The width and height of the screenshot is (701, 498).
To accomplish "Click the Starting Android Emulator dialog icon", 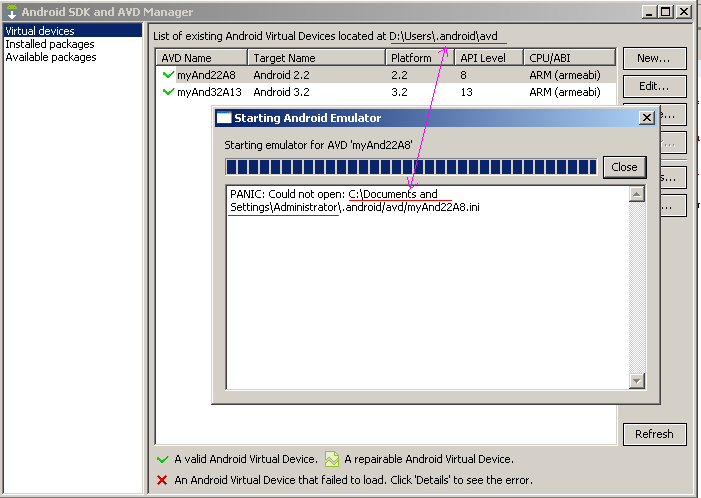I will pyautogui.click(x=224, y=118).
